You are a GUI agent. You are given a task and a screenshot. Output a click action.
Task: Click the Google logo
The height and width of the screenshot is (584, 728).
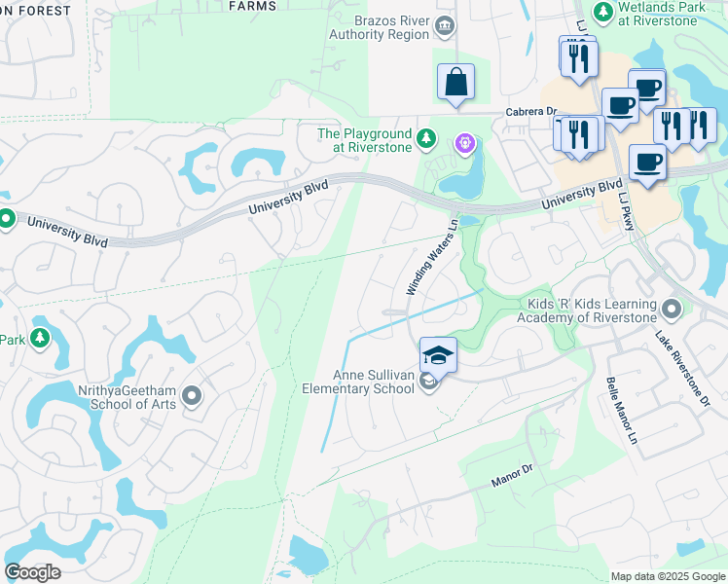[x=32, y=572]
